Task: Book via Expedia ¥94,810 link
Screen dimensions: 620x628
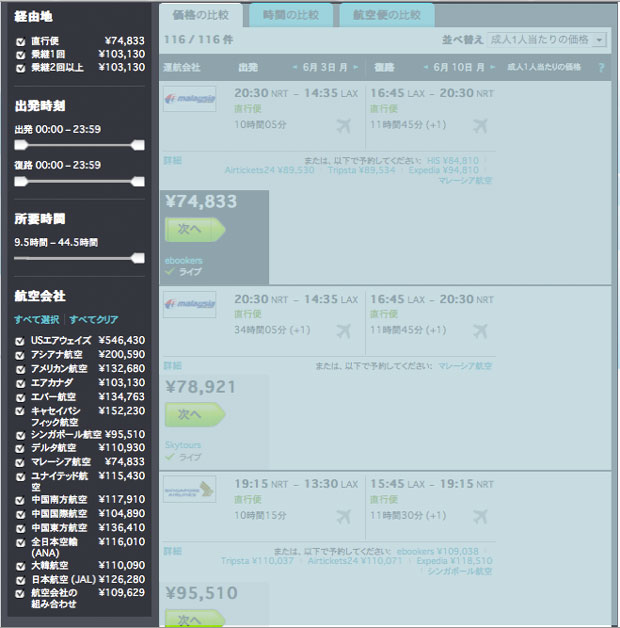Action: coord(444,170)
